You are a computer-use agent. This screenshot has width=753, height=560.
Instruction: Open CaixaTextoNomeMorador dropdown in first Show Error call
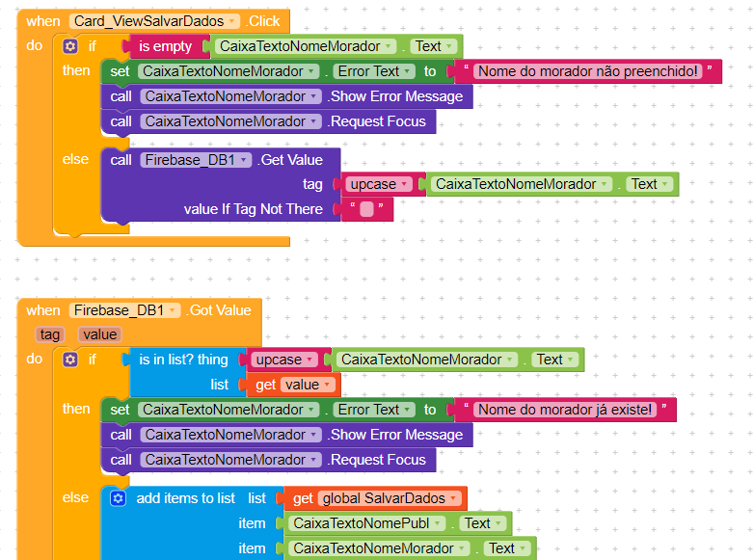pyautogui.click(x=230, y=96)
